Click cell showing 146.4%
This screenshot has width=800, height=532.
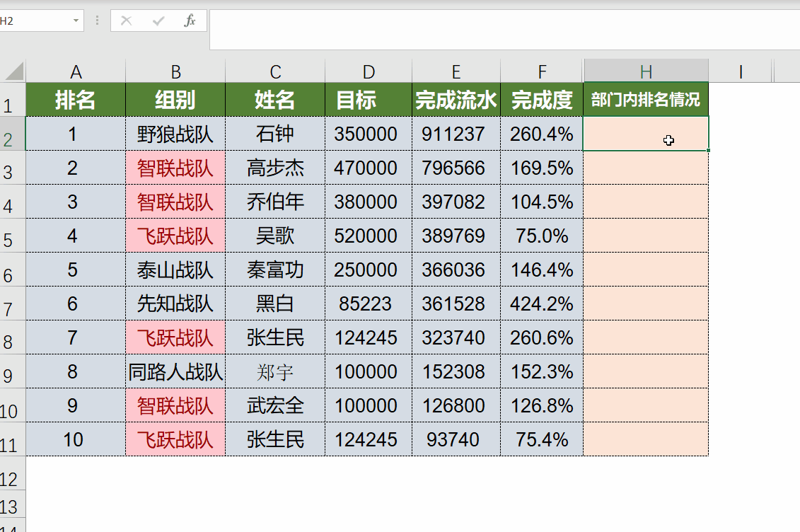pyautogui.click(x=542, y=270)
